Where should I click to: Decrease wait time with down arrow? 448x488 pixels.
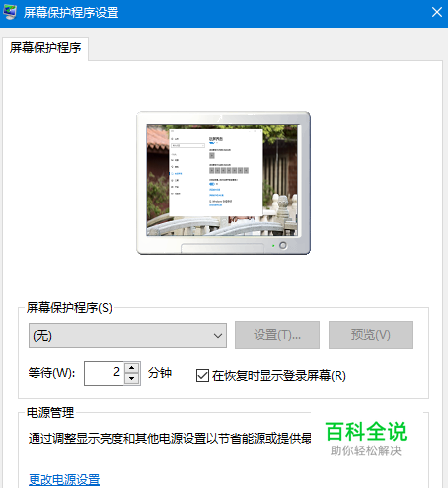click(x=132, y=379)
